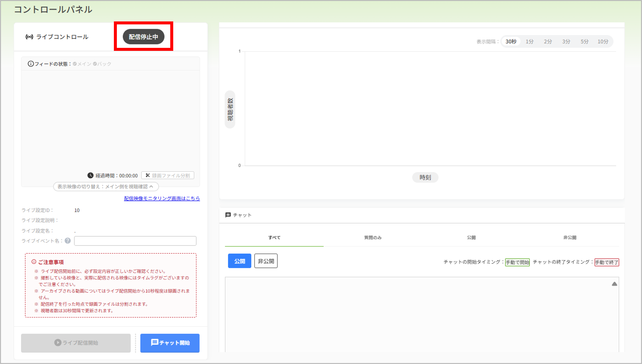Focus the ライブイベント名 text field
The width and height of the screenshot is (642, 364).
(135, 241)
